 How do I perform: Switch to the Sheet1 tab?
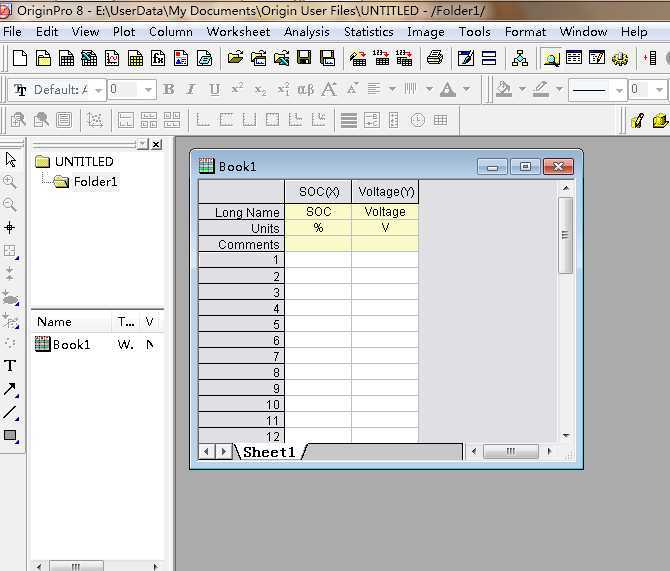coord(269,452)
